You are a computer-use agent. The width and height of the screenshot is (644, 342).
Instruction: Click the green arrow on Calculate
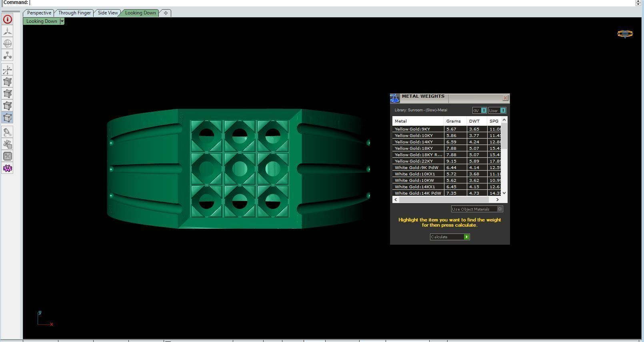click(x=466, y=237)
